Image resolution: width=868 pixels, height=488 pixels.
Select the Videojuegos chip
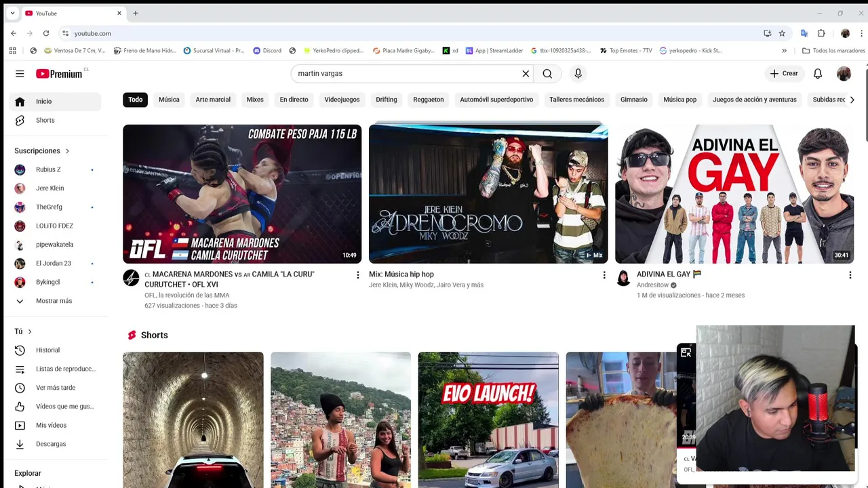(x=342, y=100)
